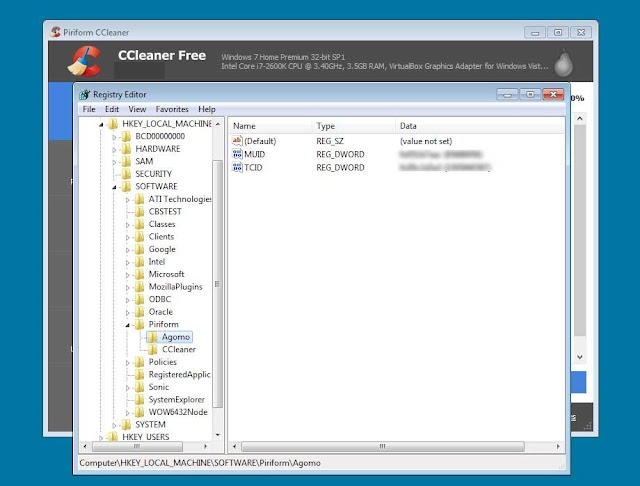Click the HKEY_LOCAL_MACHINE folder icon
This screenshot has height=486, width=640.
click(x=113, y=124)
